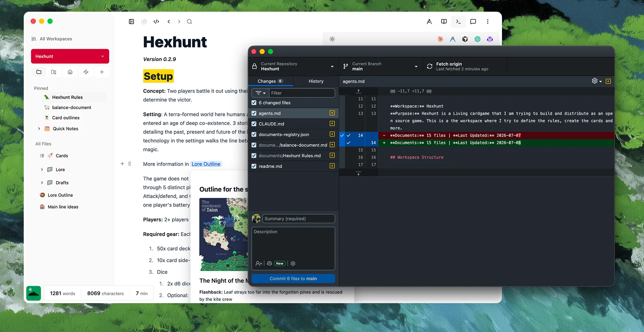Open the reader book icon in the notes toolbar
This screenshot has width=644, height=332.
444,22
